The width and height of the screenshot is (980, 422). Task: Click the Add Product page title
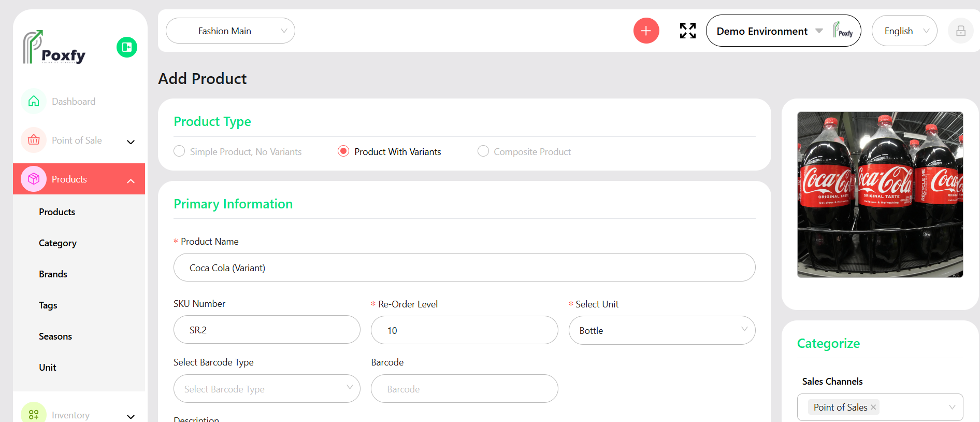pyautogui.click(x=202, y=78)
